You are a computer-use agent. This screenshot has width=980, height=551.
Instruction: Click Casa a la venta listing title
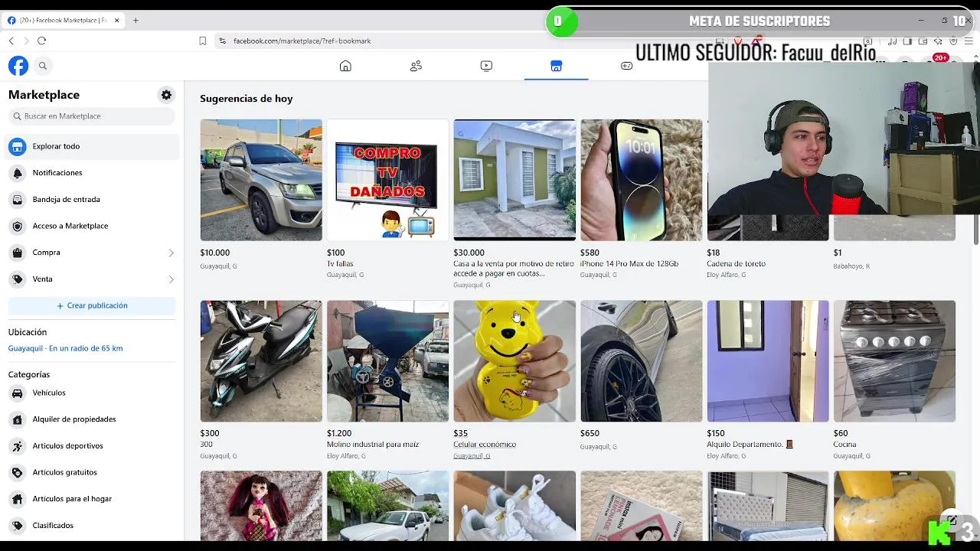[x=513, y=269]
